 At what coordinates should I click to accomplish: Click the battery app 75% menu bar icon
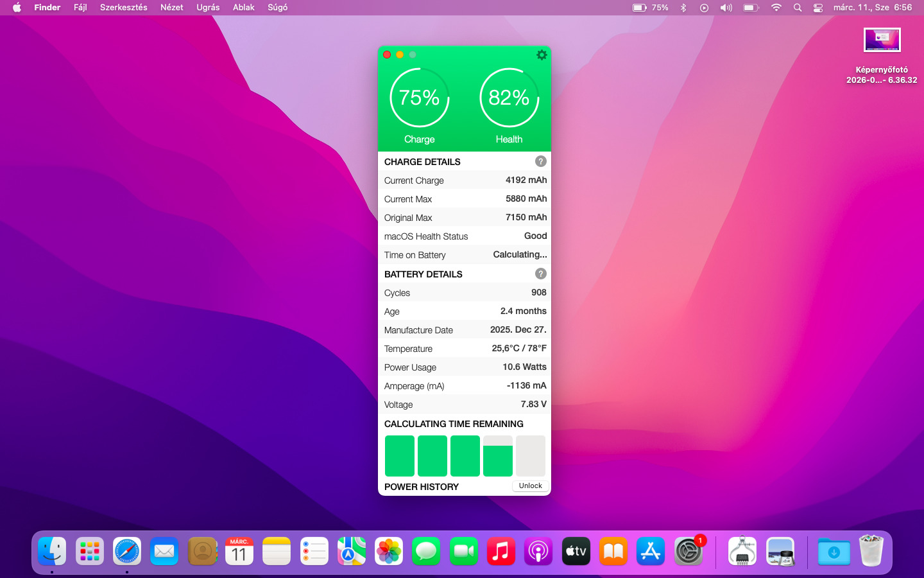[x=650, y=8]
